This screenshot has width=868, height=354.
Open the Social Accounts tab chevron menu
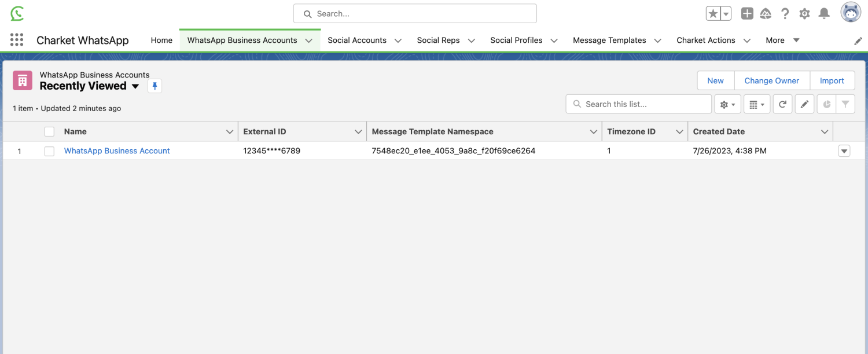(398, 40)
